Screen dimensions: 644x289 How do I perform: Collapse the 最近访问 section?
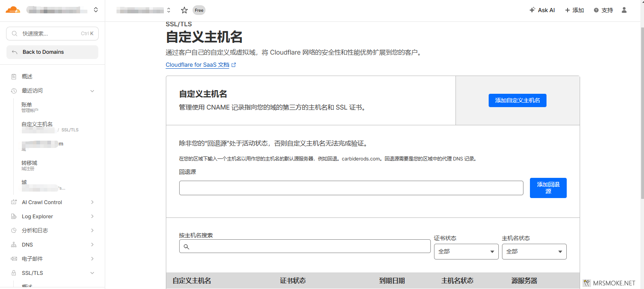pos(92,91)
